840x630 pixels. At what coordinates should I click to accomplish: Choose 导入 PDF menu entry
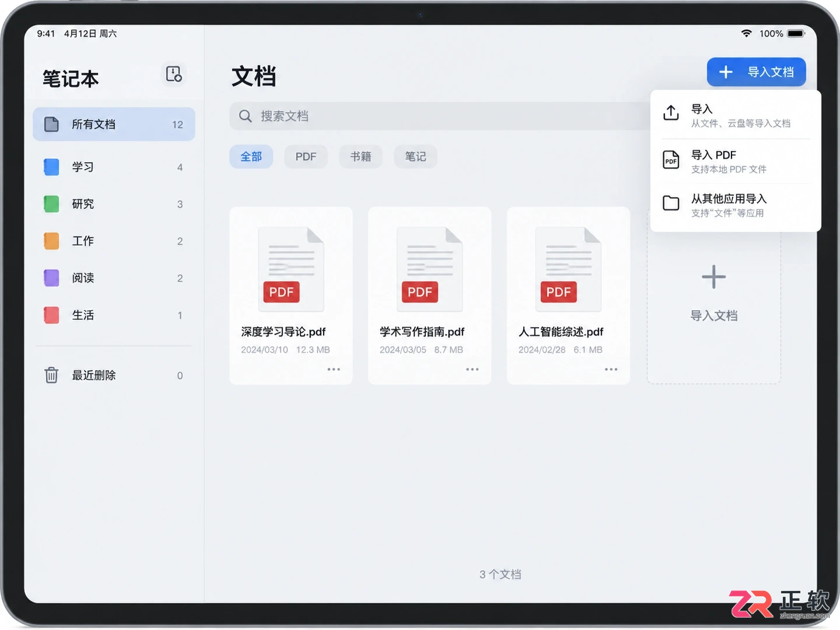(x=736, y=162)
